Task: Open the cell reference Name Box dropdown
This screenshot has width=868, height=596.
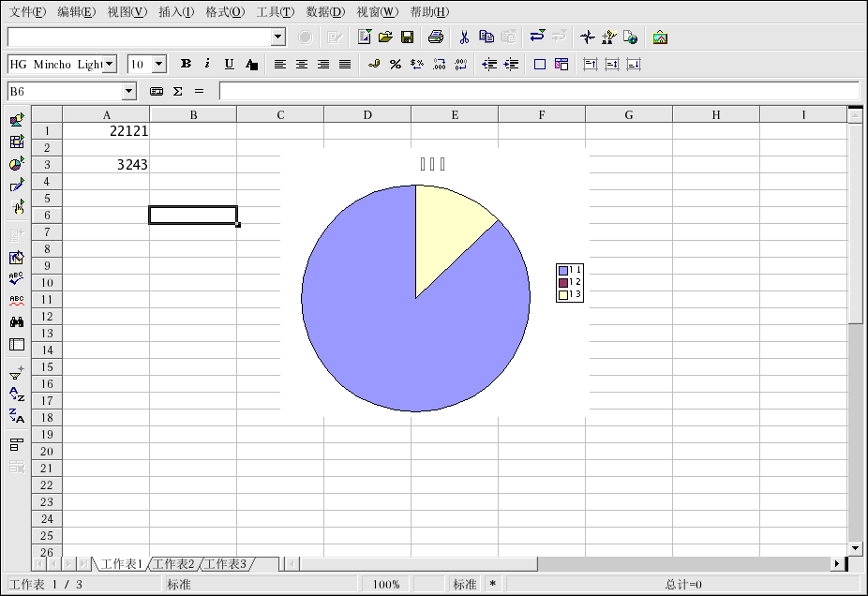Action: click(x=129, y=92)
